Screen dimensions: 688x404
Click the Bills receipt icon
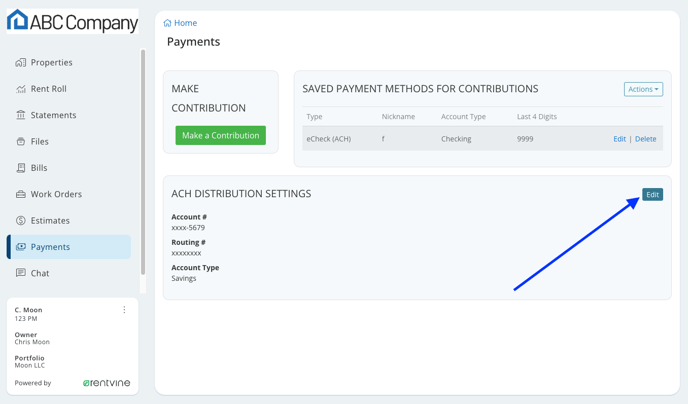pos(21,168)
